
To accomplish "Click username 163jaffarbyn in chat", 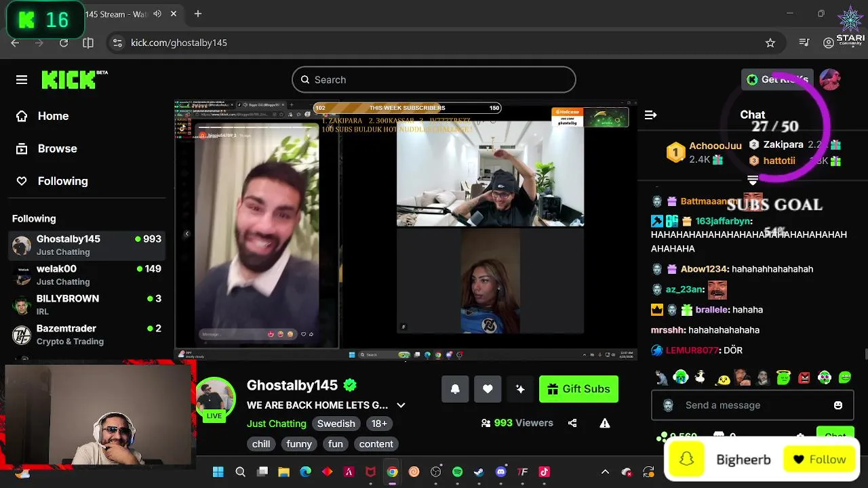I will pos(724,221).
